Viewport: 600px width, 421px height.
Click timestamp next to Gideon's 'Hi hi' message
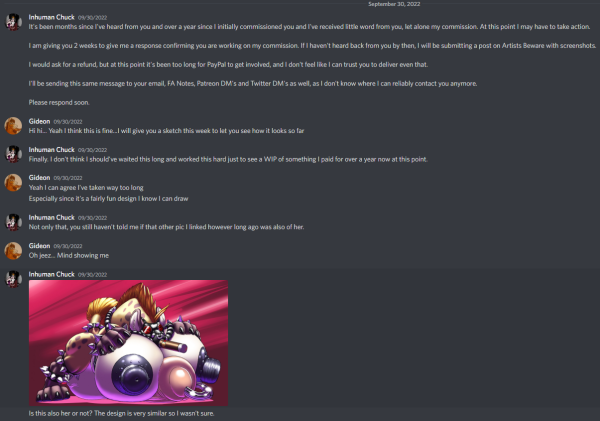click(68, 122)
